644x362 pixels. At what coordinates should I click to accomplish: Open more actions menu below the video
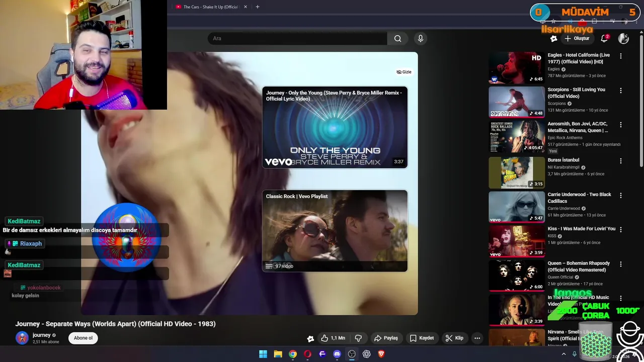[x=477, y=338]
